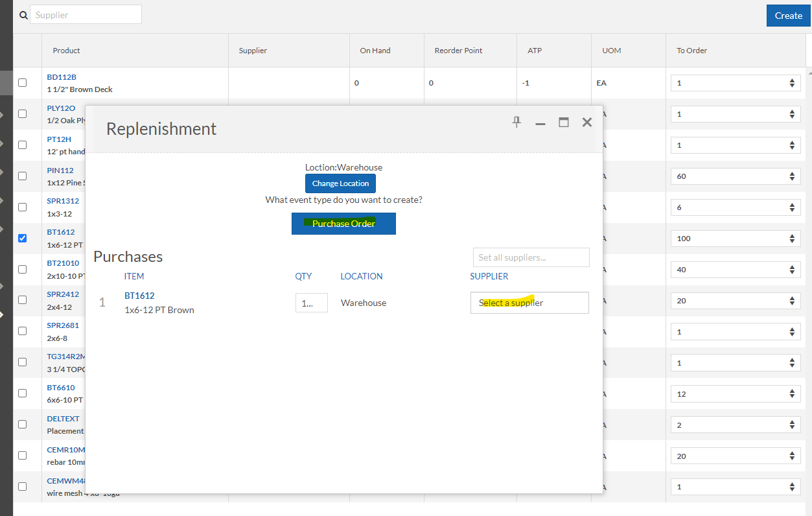The height and width of the screenshot is (516, 812).
Task: Open the BD112B product link
Action: click(62, 76)
